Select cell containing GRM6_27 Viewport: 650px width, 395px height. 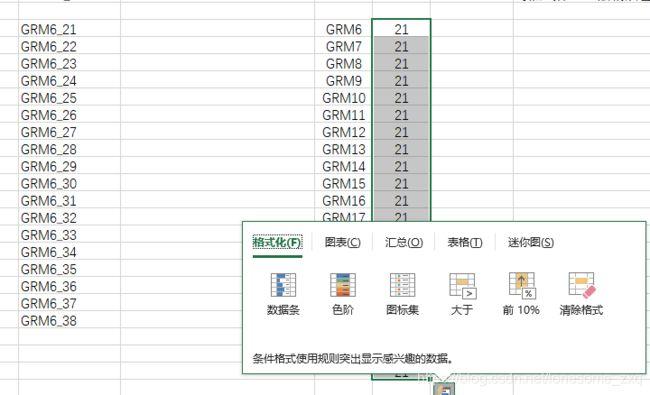click(70, 132)
